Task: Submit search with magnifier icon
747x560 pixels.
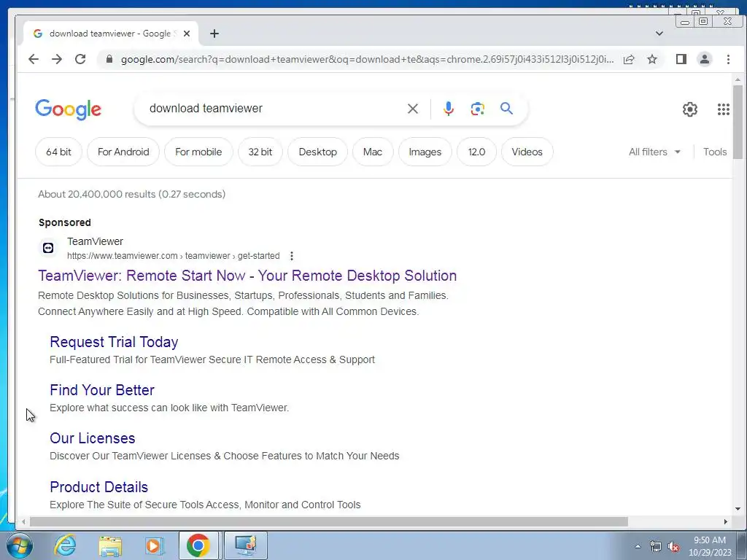Action: [506, 109]
